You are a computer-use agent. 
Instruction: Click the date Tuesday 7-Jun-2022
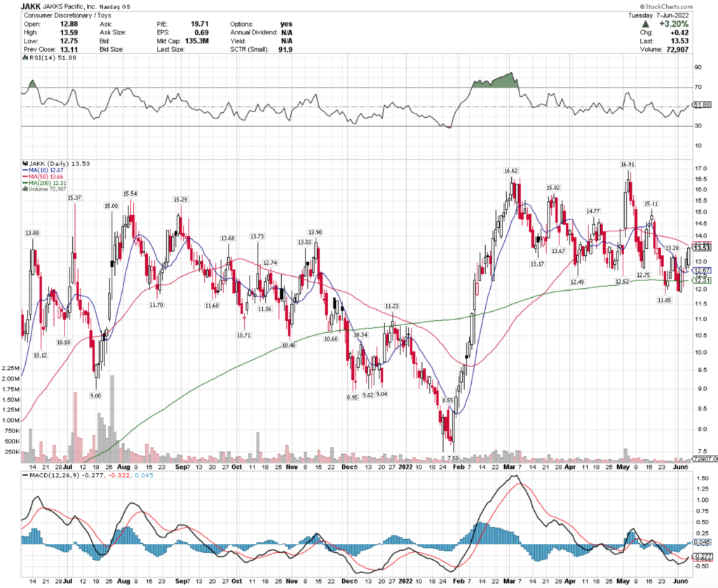click(x=658, y=15)
